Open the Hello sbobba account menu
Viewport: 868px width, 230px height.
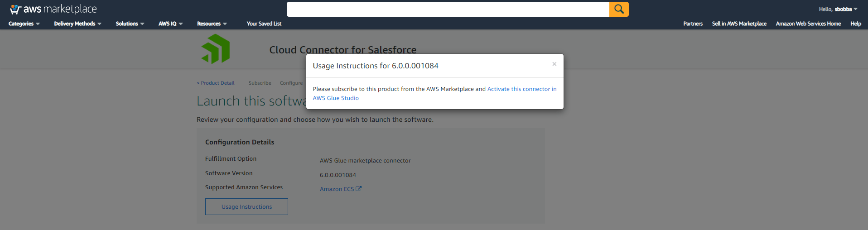point(838,9)
